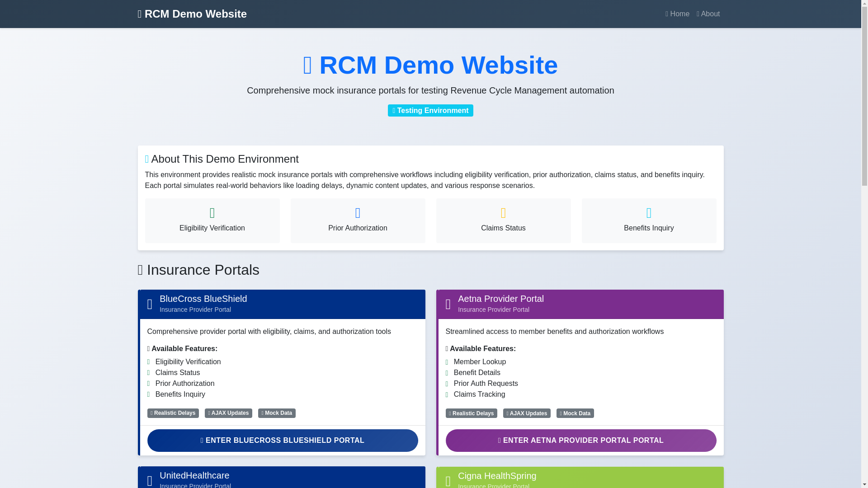Click the Benefits Inquiry feature card
The height and width of the screenshot is (488, 868).
[x=649, y=221]
